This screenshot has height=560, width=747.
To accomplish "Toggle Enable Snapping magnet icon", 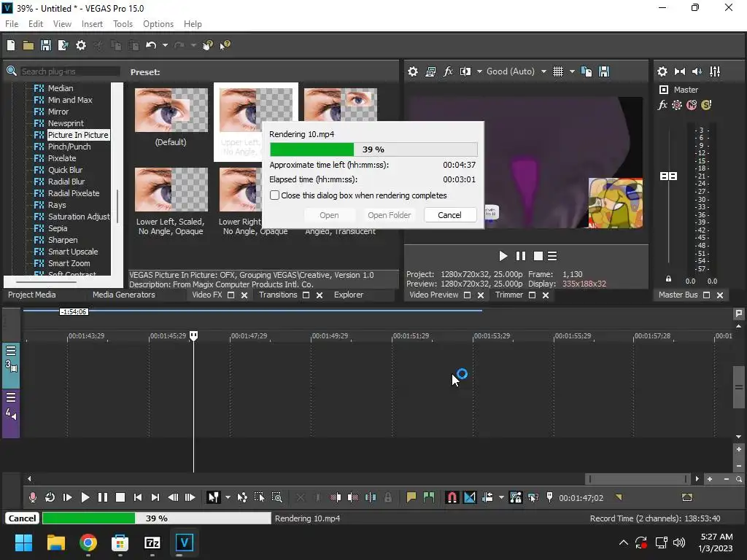I will (452, 497).
